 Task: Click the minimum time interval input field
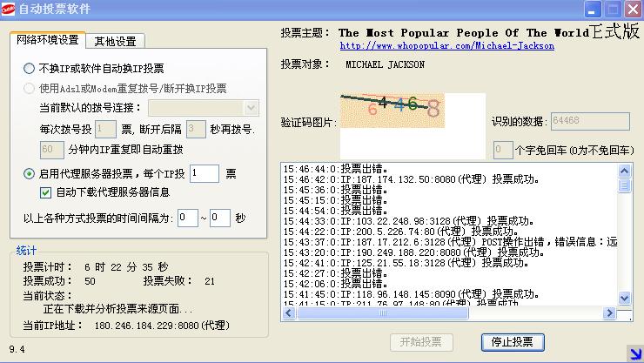coord(188,218)
